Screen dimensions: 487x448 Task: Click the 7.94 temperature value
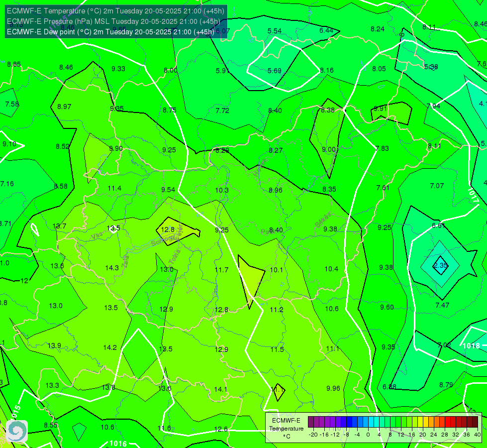coord(433,107)
